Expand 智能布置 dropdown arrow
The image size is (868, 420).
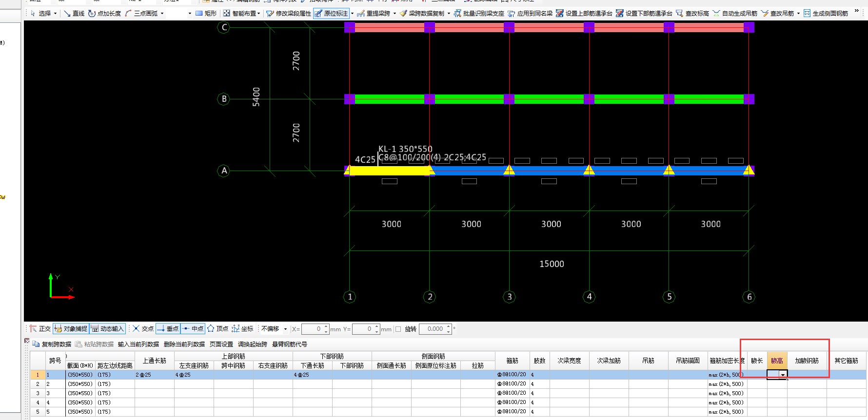(258, 14)
